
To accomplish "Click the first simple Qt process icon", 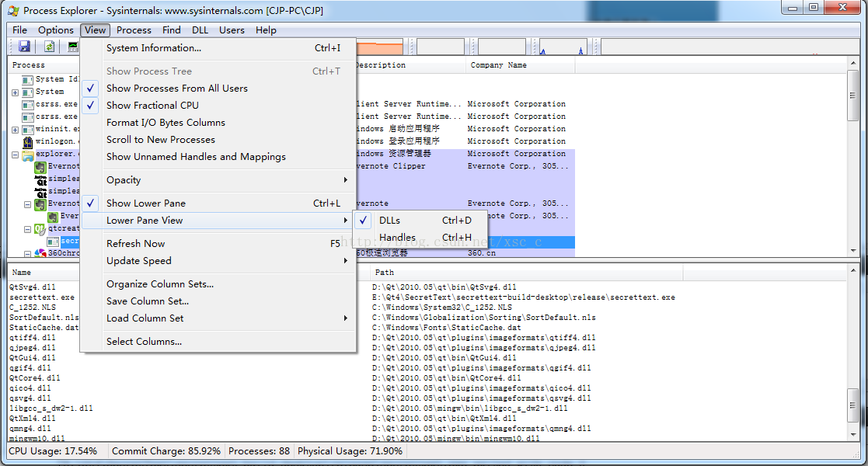I will point(41,179).
